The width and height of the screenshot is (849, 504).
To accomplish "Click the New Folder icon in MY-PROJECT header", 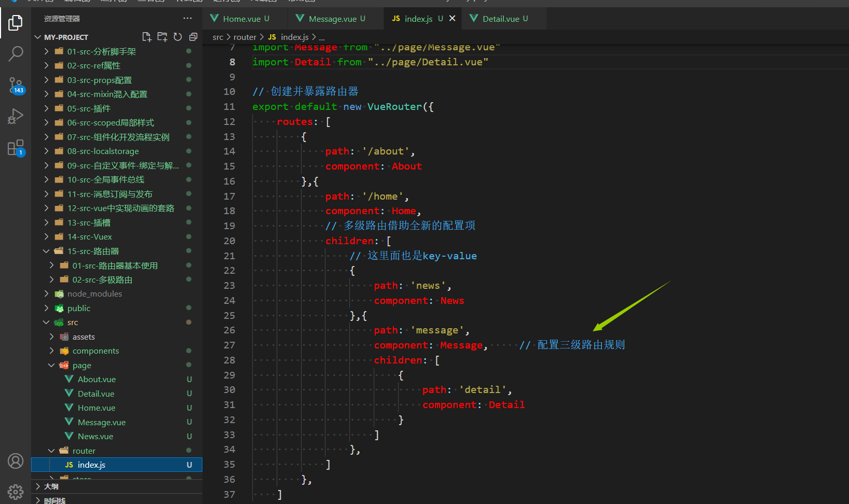I will [x=162, y=37].
